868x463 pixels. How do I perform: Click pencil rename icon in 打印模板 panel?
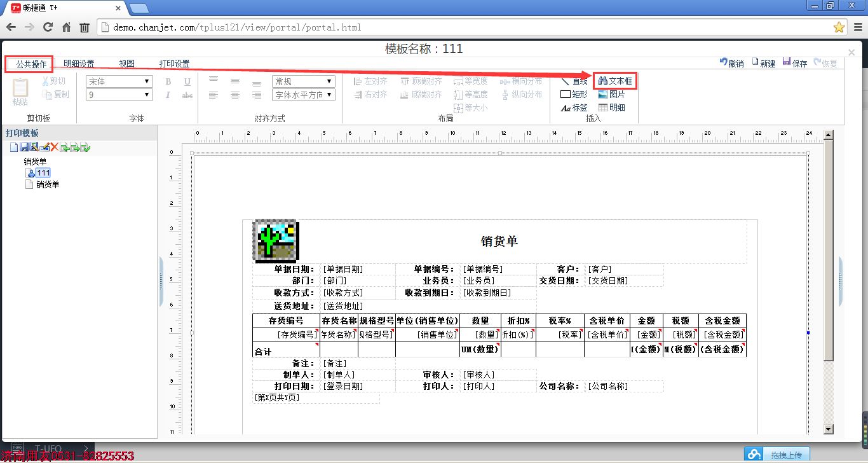pos(44,148)
